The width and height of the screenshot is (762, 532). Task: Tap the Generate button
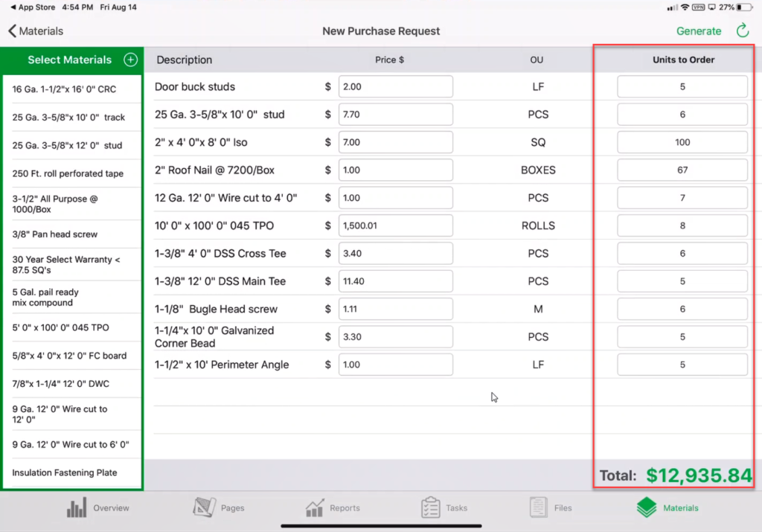pyautogui.click(x=699, y=31)
